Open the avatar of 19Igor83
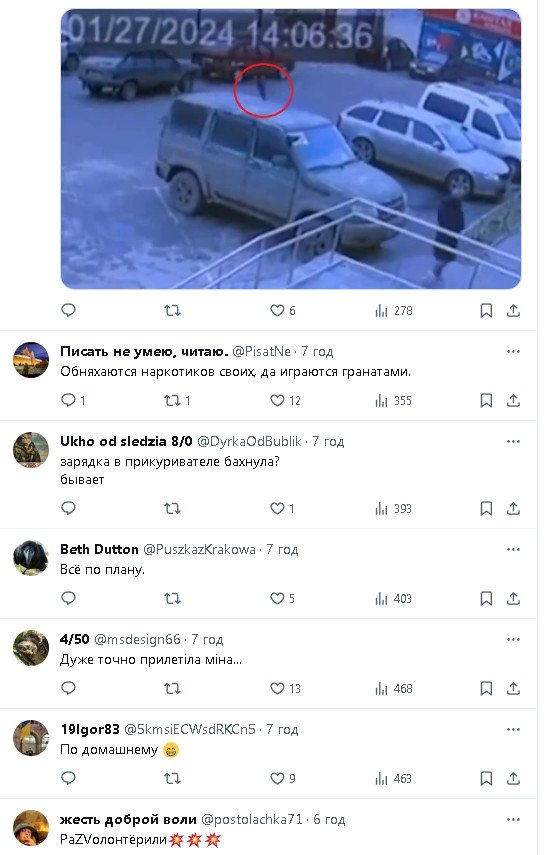The width and height of the screenshot is (555, 855). pyautogui.click(x=31, y=738)
